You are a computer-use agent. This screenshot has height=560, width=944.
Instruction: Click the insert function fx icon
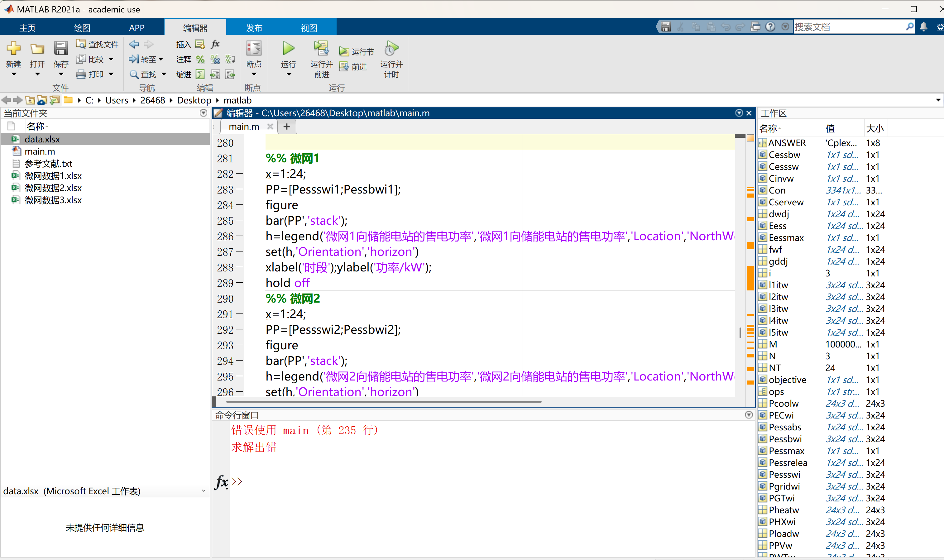[x=215, y=44]
